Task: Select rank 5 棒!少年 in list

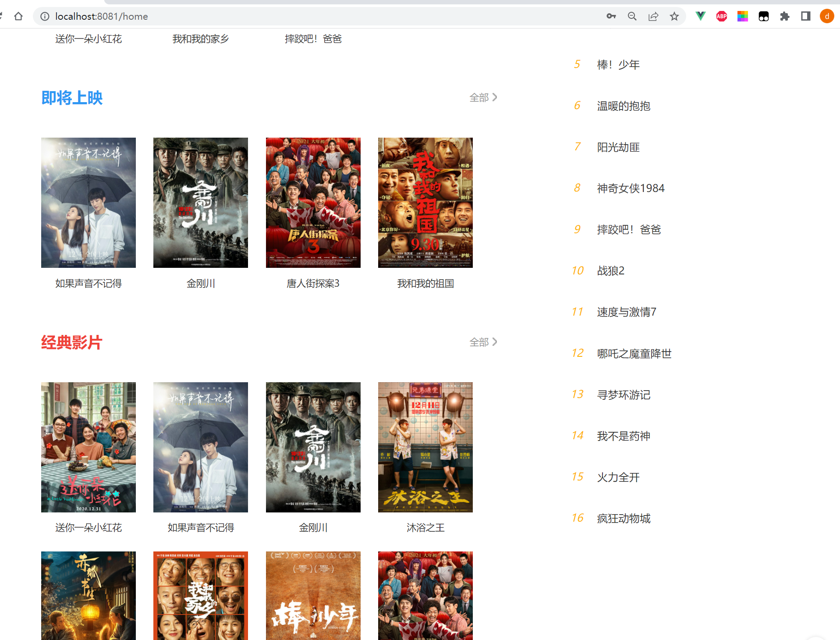Action: pos(618,65)
